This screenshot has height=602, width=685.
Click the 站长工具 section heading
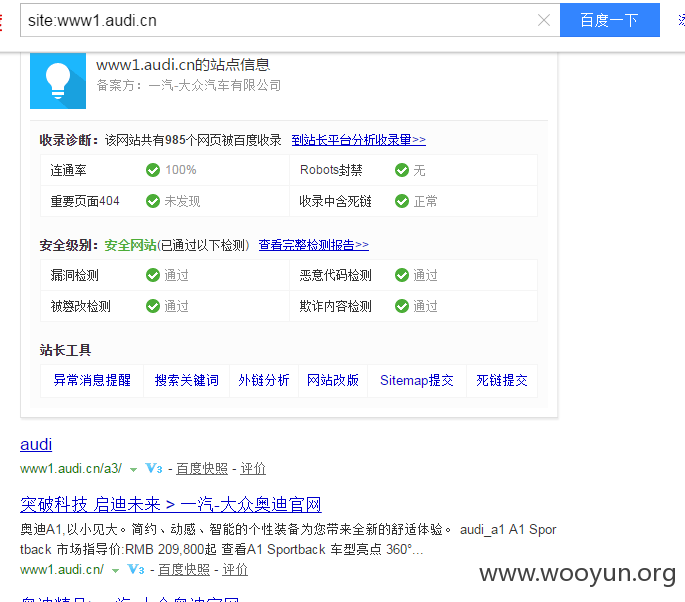point(65,350)
